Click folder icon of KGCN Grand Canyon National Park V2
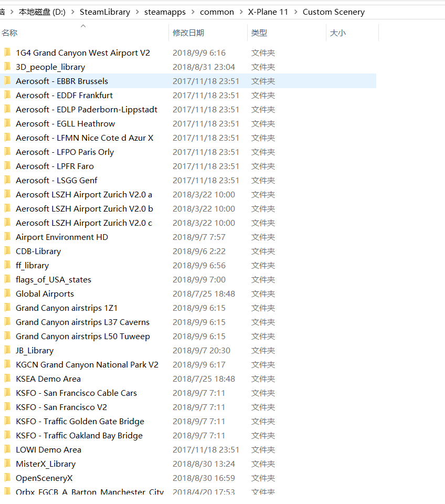The width and height of the screenshot is (445, 504). point(7,364)
